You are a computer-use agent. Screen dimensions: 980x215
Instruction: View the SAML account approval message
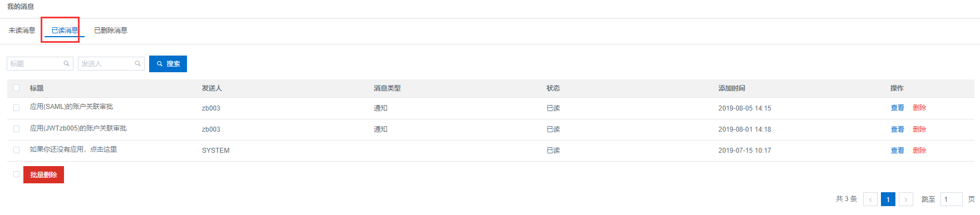point(898,108)
